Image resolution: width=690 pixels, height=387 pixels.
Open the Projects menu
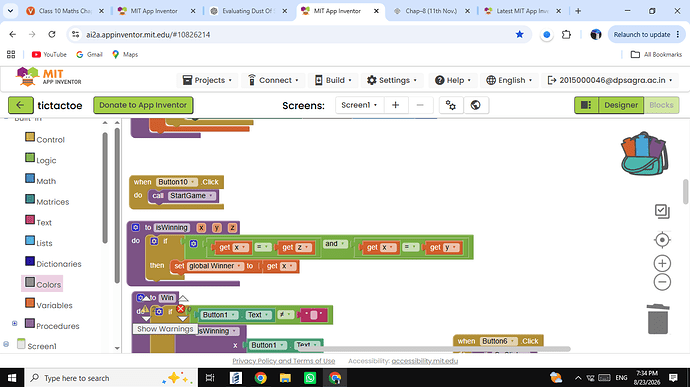point(207,80)
